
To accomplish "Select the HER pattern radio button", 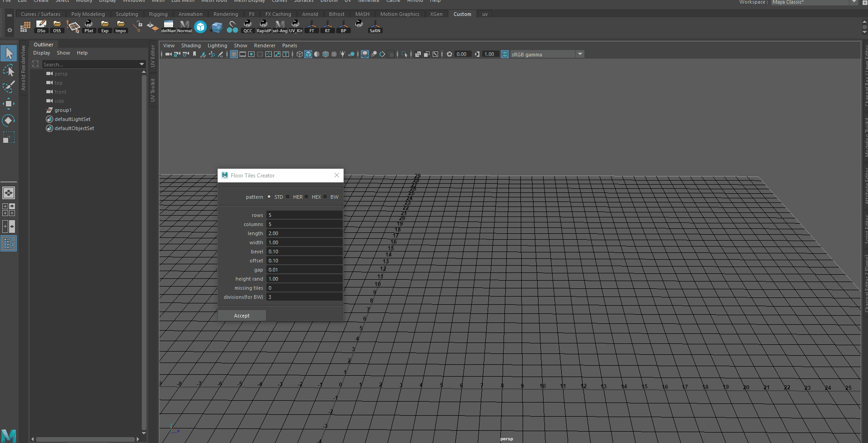I will tap(288, 196).
